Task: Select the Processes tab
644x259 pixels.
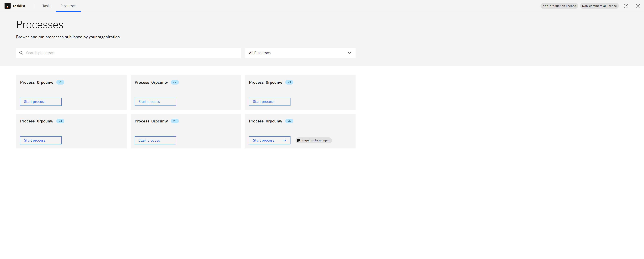Action: (68, 6)
